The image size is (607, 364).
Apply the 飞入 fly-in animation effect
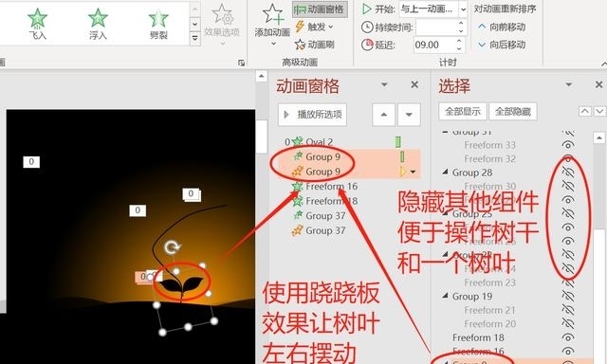tap(38, 24)
